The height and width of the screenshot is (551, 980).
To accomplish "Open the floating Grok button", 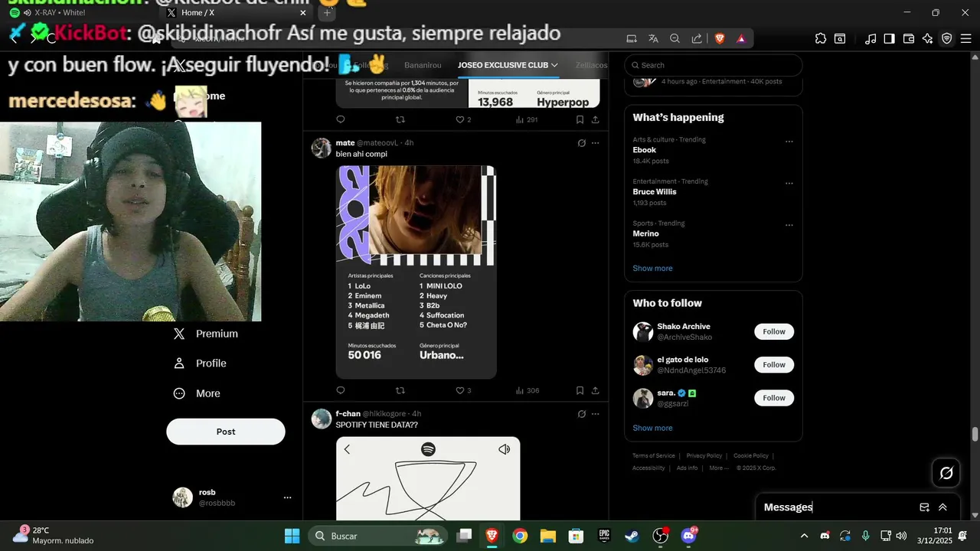I will (x=946, y=473).
